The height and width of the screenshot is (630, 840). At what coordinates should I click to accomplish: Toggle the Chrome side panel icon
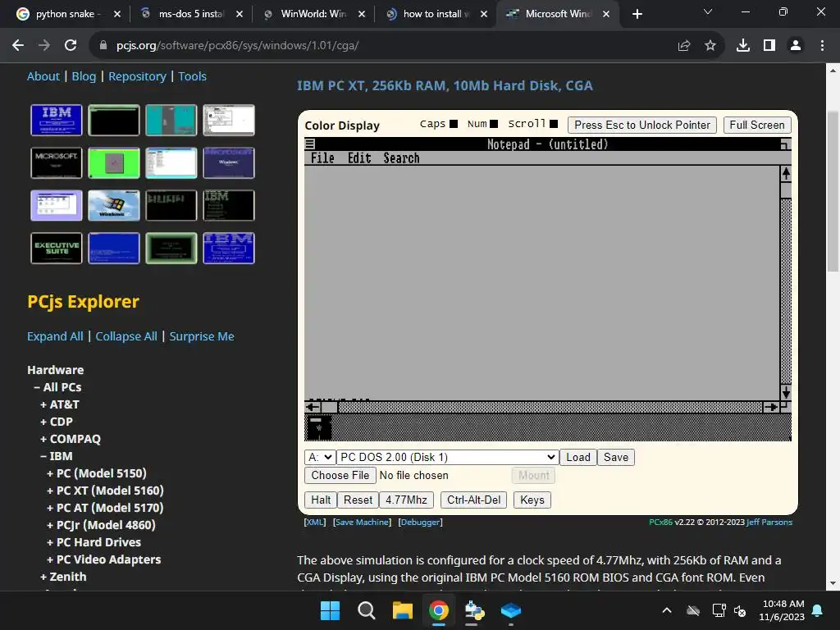(769, 46)
